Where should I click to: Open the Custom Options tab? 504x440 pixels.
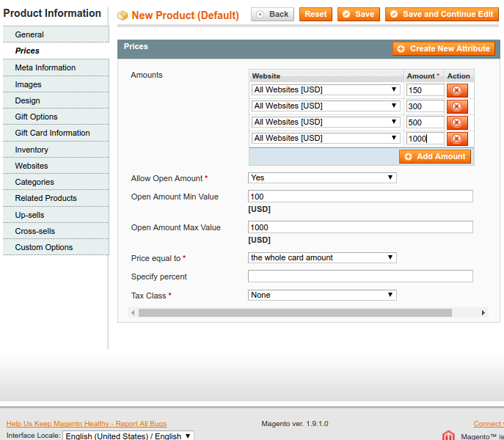44,247
